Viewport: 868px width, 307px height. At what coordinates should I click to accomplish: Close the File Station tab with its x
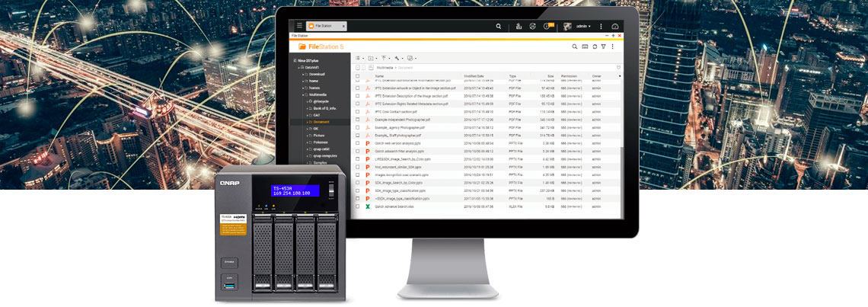[344, 26]
